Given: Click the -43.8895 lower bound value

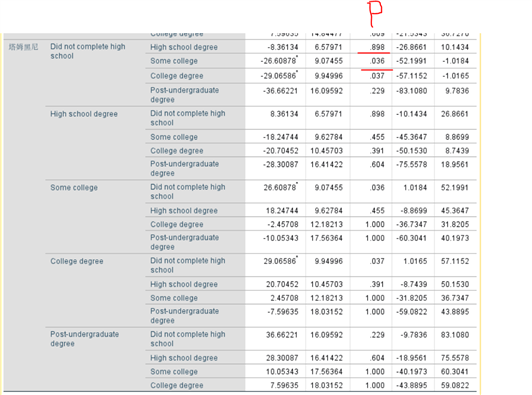Looking at the screenshot, I should pos(411,385).
